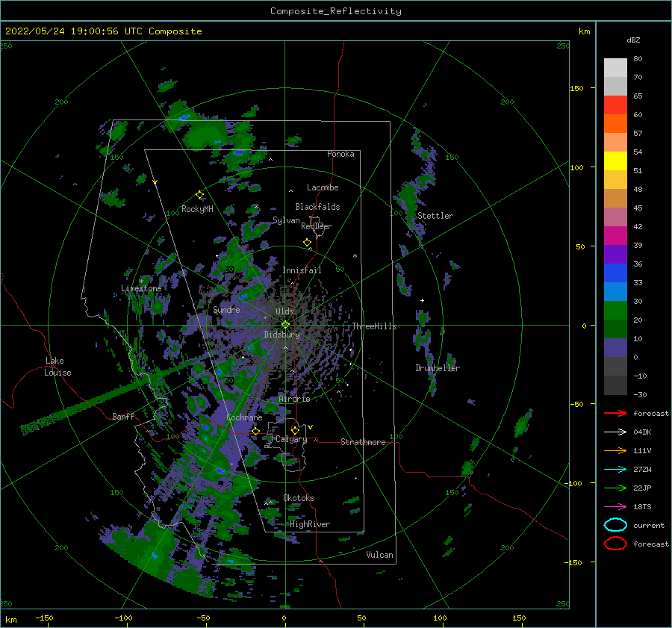Select the bright yellow 51-54 dBZ swatch
Viewport: 672px width, 628px height.
tap(615, 161)
